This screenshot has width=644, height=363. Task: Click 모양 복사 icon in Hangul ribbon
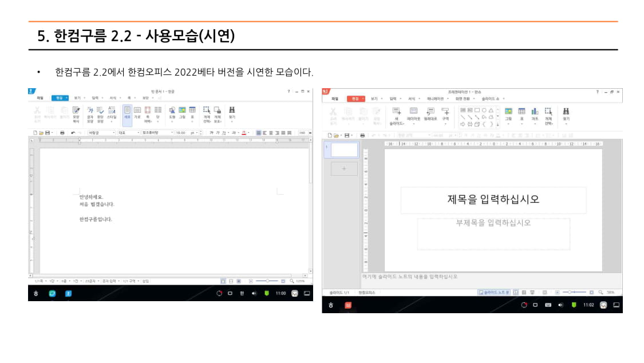76,114
